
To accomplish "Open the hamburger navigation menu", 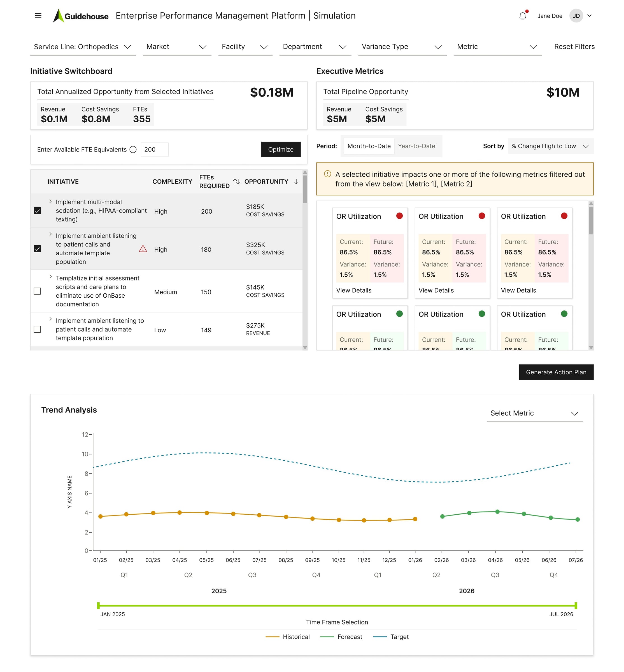I will pos(38,15).
